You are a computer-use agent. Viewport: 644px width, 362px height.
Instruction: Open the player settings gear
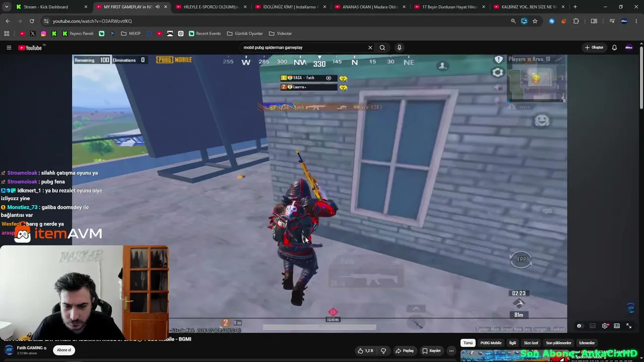[x=605, y=326]
